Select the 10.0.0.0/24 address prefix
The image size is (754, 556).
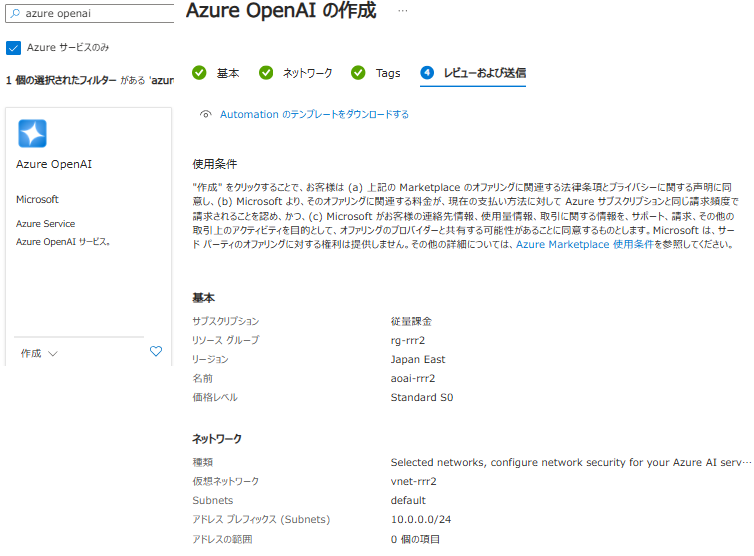tap(421, 519)
